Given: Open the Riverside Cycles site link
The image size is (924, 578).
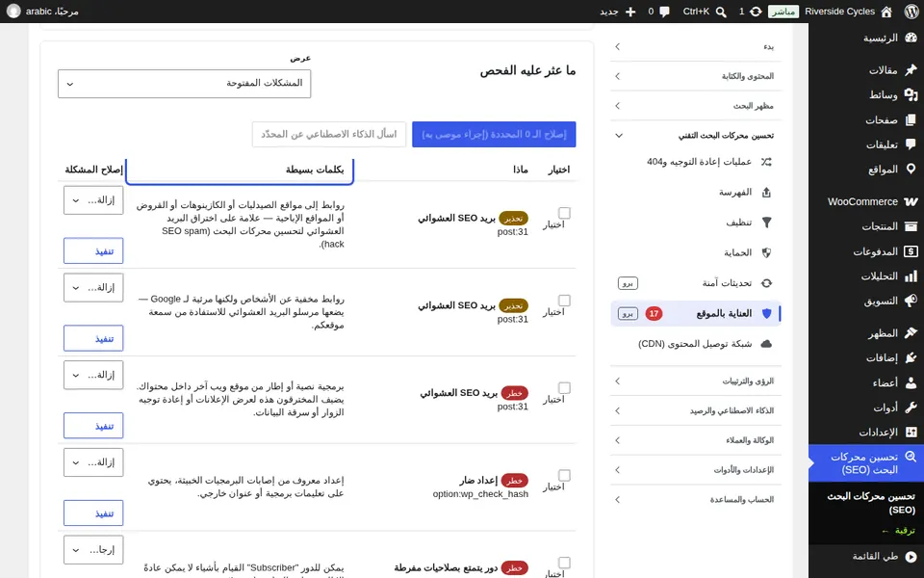Looking at the screenshot, I should click(x=839, y=12).
